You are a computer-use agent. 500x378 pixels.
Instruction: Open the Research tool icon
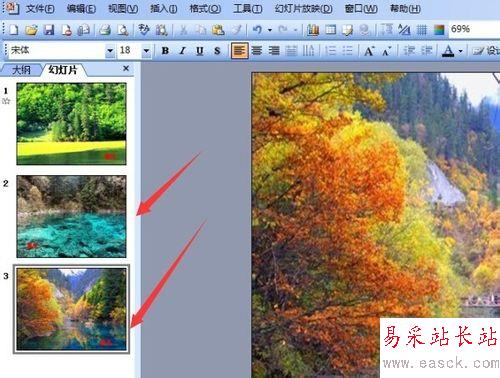161,30
